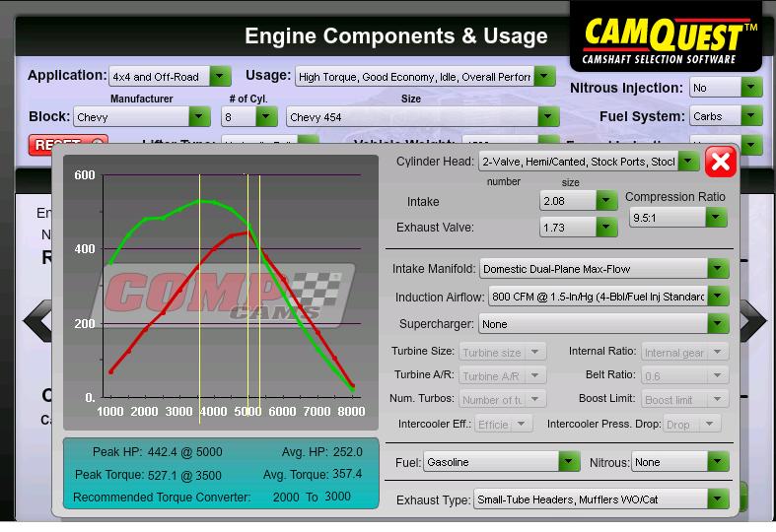Click green arrow button of the Fuel Gasoline field
Screen dimensions: 776x532
tap(569, 462)
